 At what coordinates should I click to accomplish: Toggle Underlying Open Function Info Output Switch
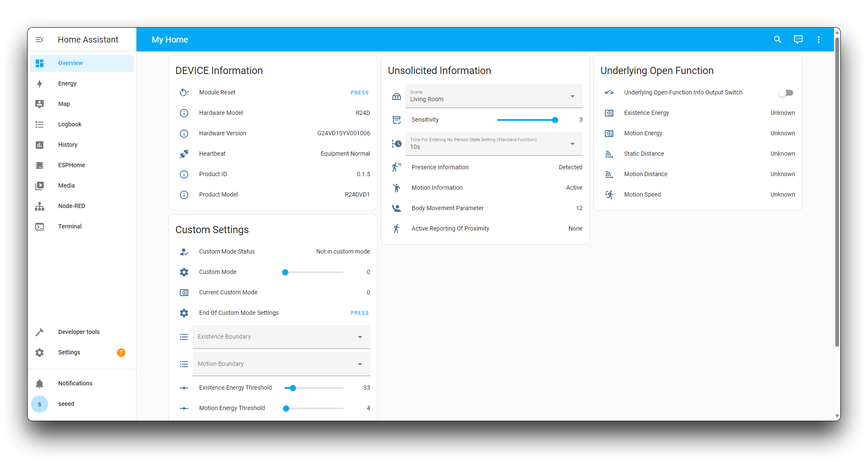pyautogui.click(x=785, y=92)
